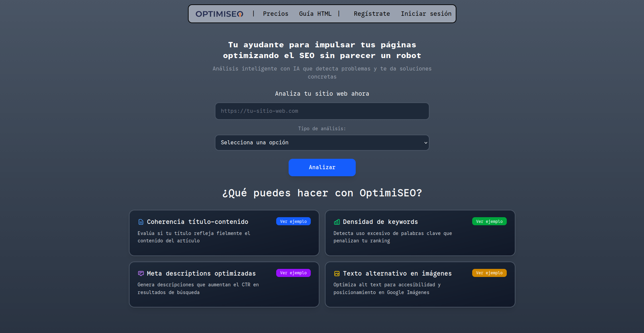Click the document icon beside Coherencia título-contenido
The height and width of the screenshot is (333, 644).
tap(141, 222)
